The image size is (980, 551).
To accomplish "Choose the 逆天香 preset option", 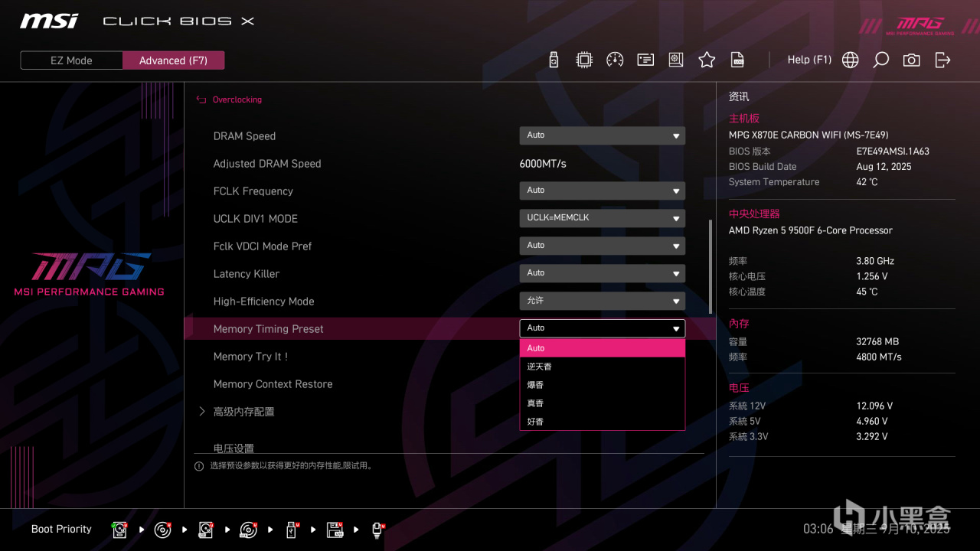I will [602, 367].
